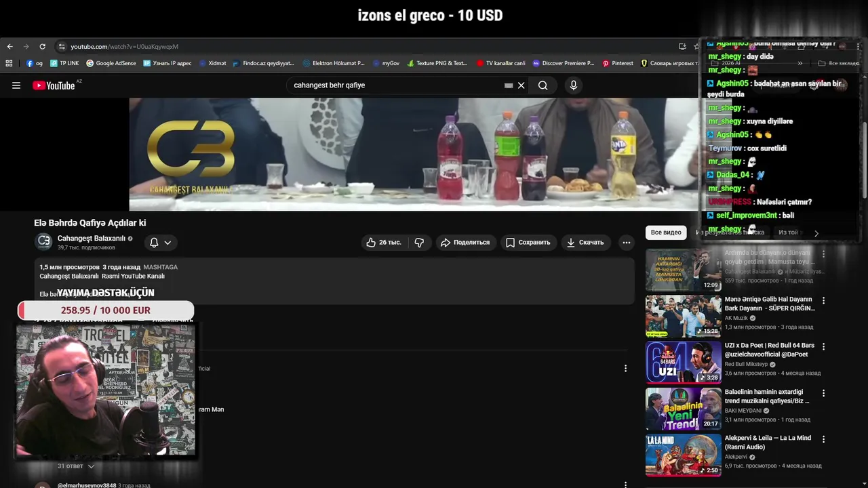Viewport: 868px width, 488px height.
Task: Open the 12:09 Mamusta Lankaran video thumbnail
Action: (683, 270)
